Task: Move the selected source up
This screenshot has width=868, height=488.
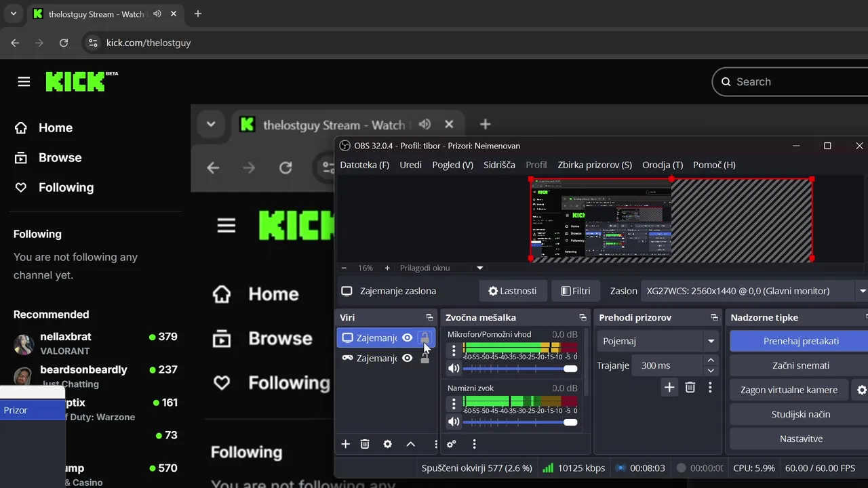Action: 410,444
